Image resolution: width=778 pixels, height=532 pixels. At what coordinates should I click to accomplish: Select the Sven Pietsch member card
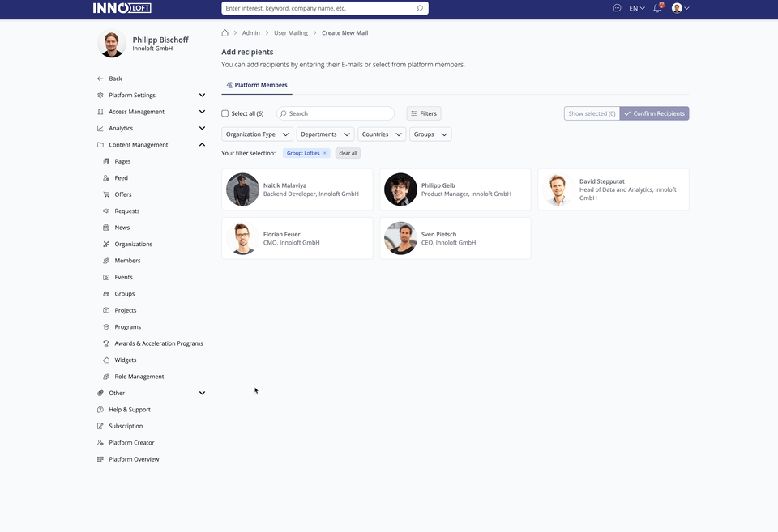click(455, 238)
